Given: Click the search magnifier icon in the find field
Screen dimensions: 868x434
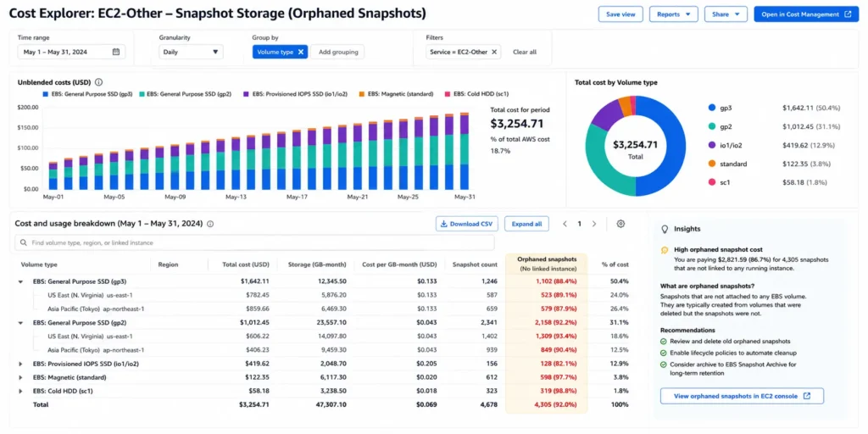Looking at the screenshot, I should pos(23,242).
